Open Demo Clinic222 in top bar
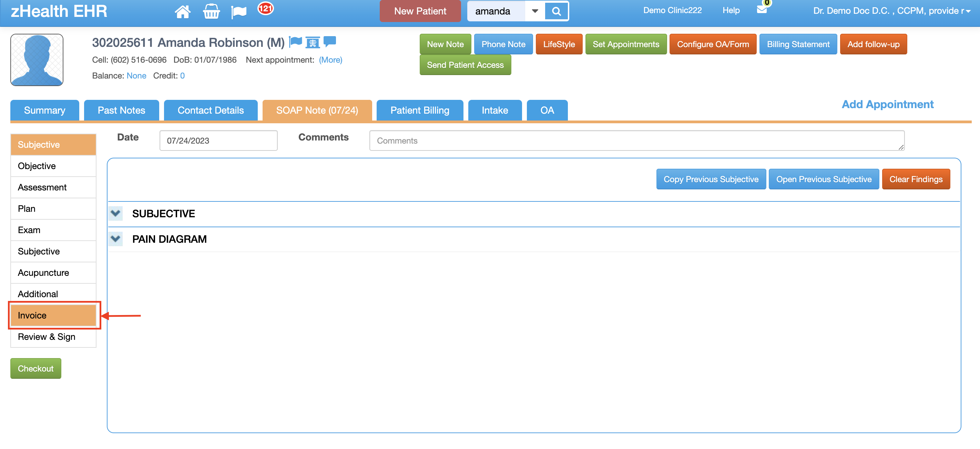Screen dimensions: 980x449 point(672,10)
